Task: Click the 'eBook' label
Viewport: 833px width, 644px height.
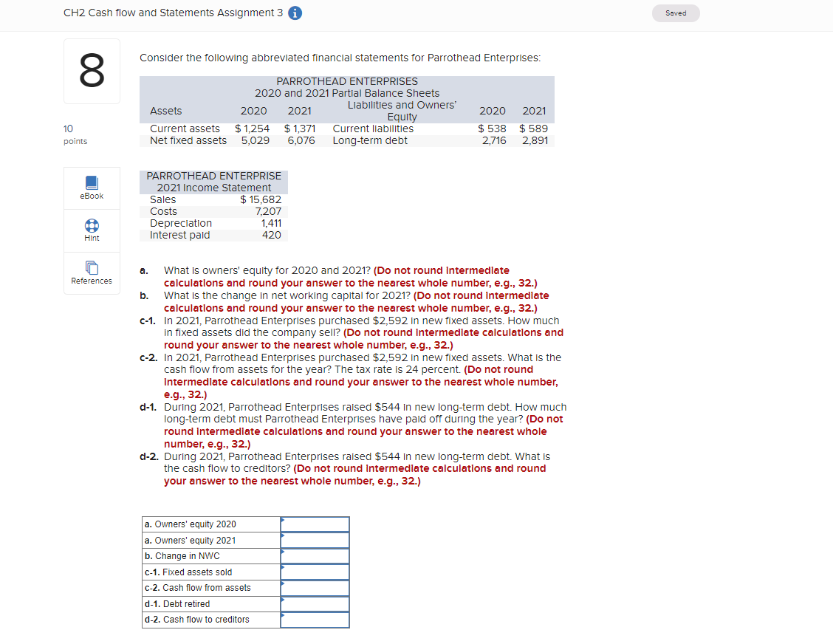Action: (x=92, y=196)
